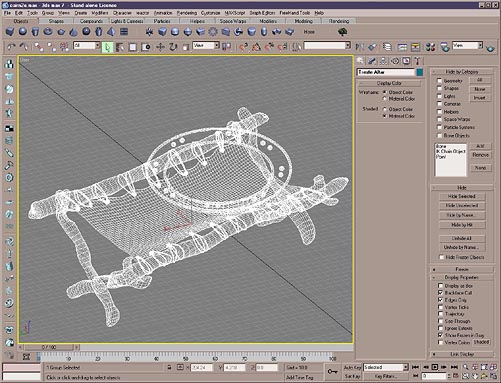Click the Unhide All button
The height and width of the screenshot is (383, 501).
(x=462, y=238)
